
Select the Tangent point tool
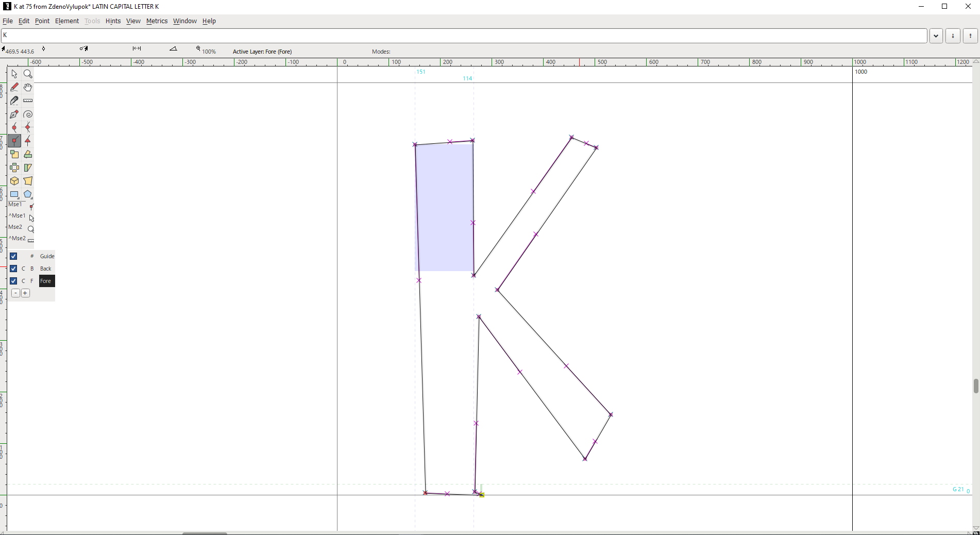click(28, 141)
